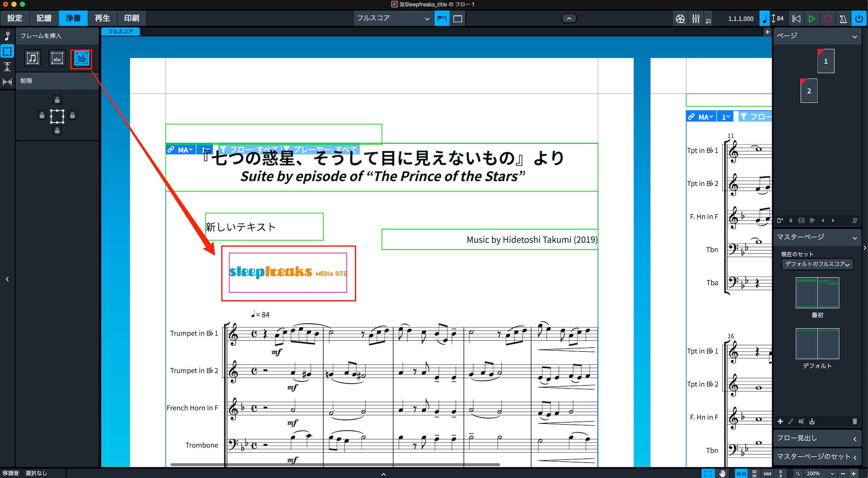This screenshot has width=868, height=478.
Task: Open the フルスコア layout dropdown
Action: [393, 19]
